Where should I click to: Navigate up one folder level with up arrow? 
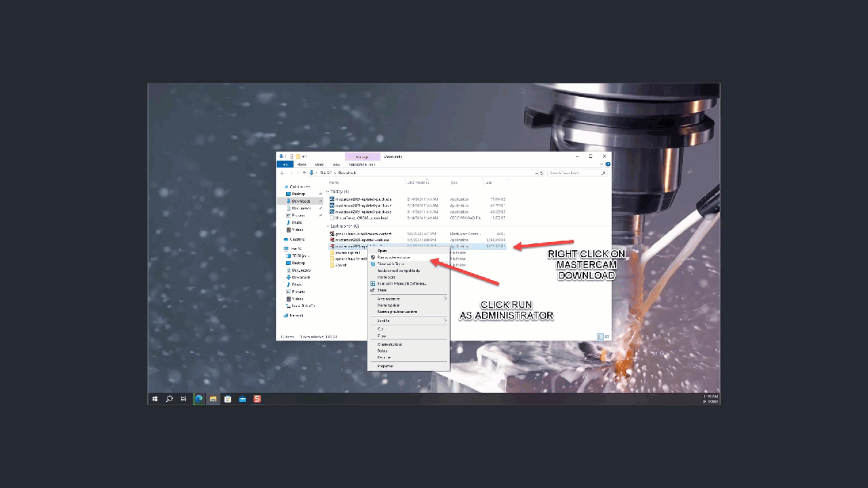coord(304,173)
